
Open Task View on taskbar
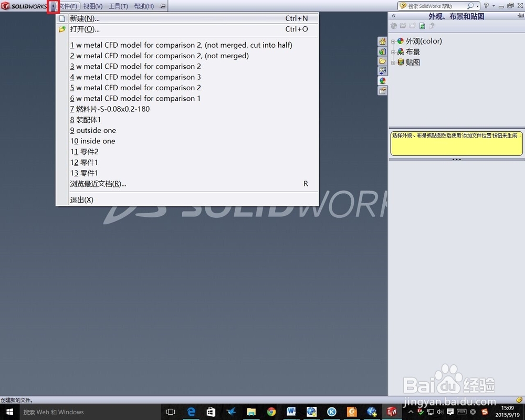[x=171, y=412]
